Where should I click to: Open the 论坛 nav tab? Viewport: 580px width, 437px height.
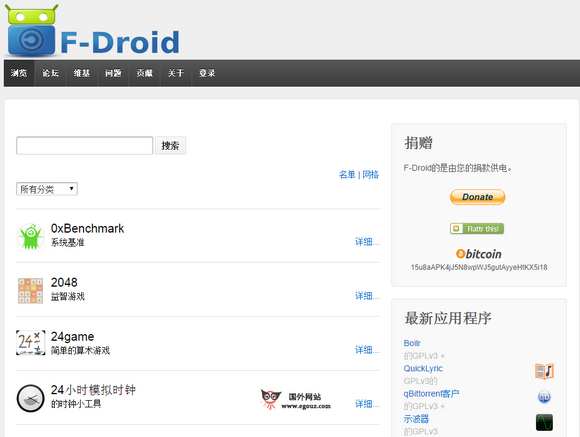pyautogui.click(x=50, y=73)
